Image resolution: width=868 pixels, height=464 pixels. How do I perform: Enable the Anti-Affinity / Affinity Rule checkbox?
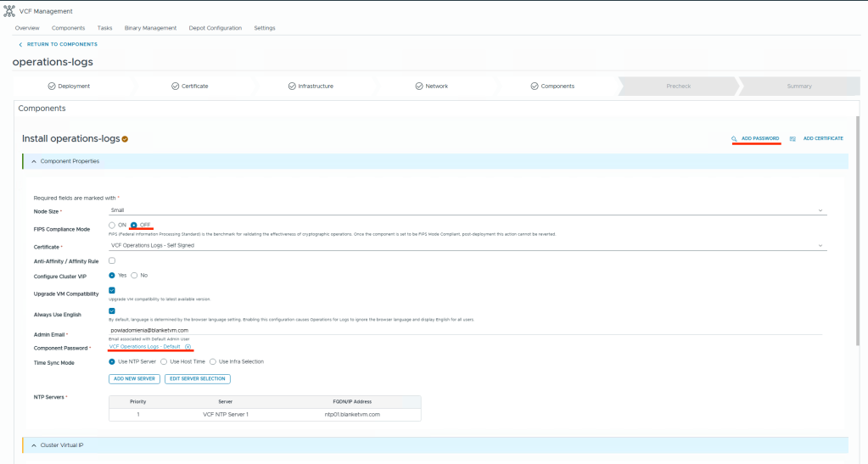click(112, 260)
